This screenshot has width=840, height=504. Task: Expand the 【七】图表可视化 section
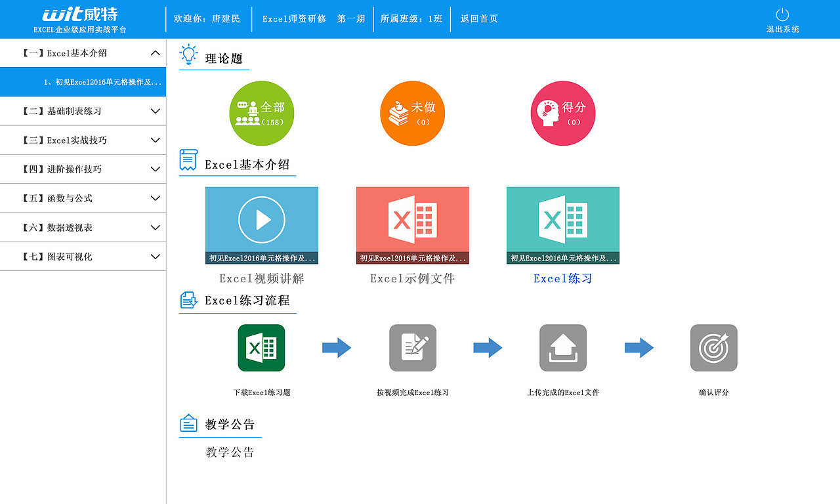(83, 256)
